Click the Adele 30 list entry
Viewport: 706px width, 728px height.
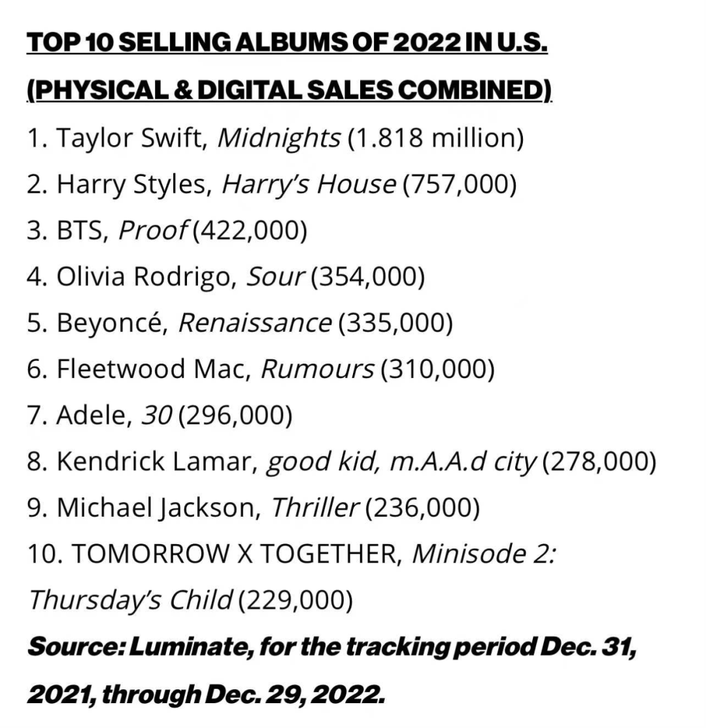(x=160, y=415)
